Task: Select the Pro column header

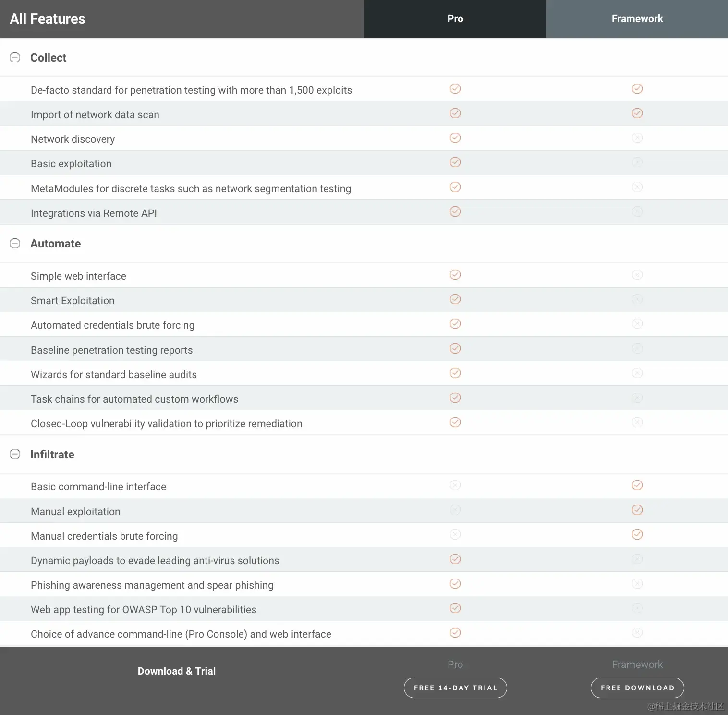Action: pyautogui.click(x=455, y=19)
